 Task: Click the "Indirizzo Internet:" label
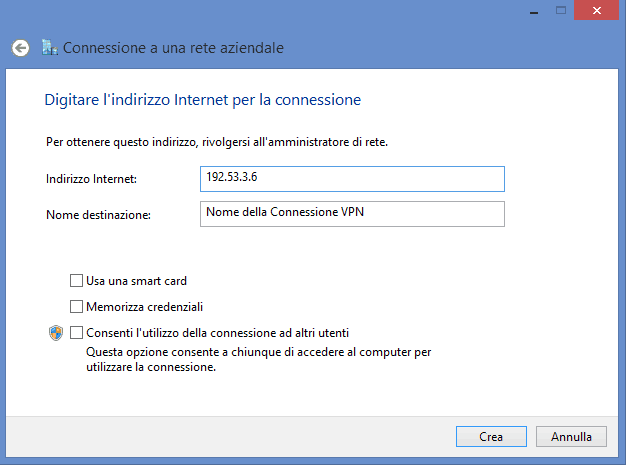tap(91, 179)
